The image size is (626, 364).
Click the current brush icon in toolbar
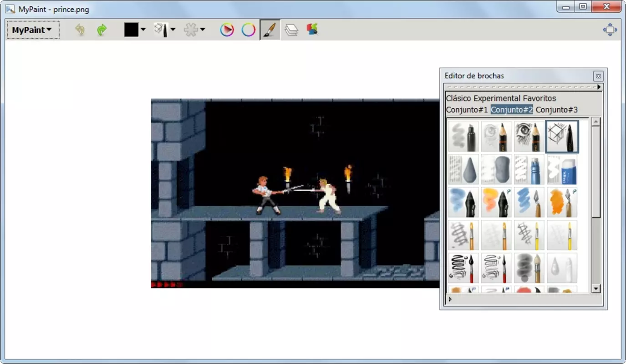pos(161,30)
